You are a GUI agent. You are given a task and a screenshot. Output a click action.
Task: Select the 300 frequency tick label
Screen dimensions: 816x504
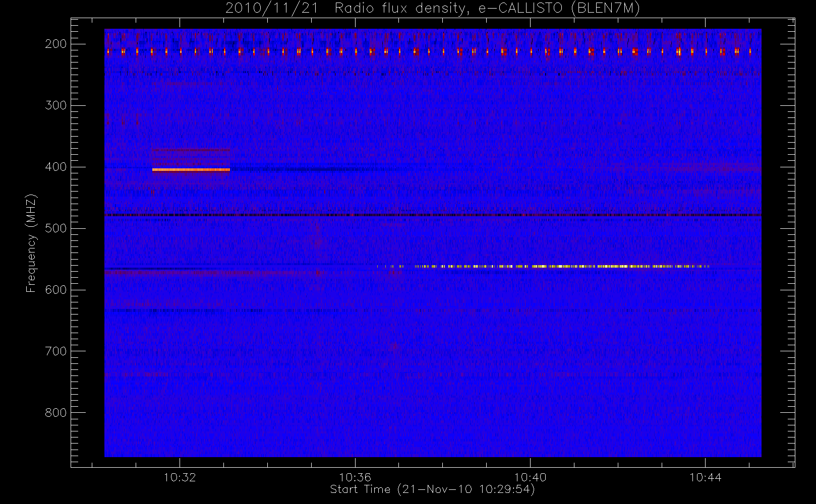point(55,105)
